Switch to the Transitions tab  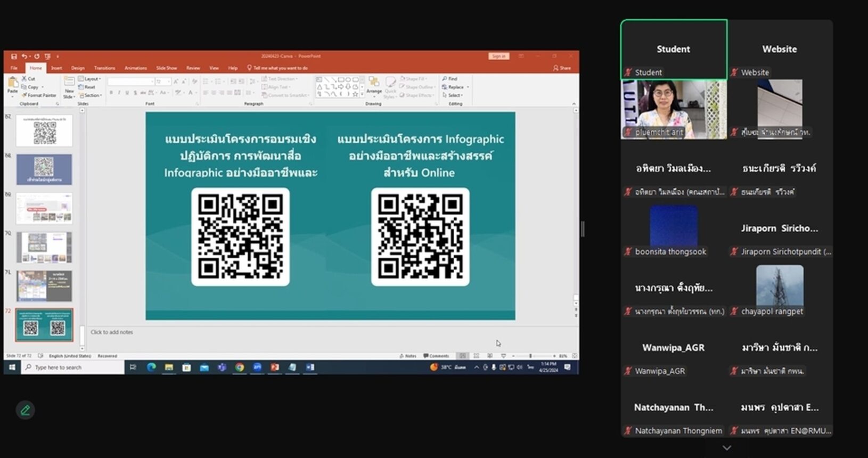104,68
